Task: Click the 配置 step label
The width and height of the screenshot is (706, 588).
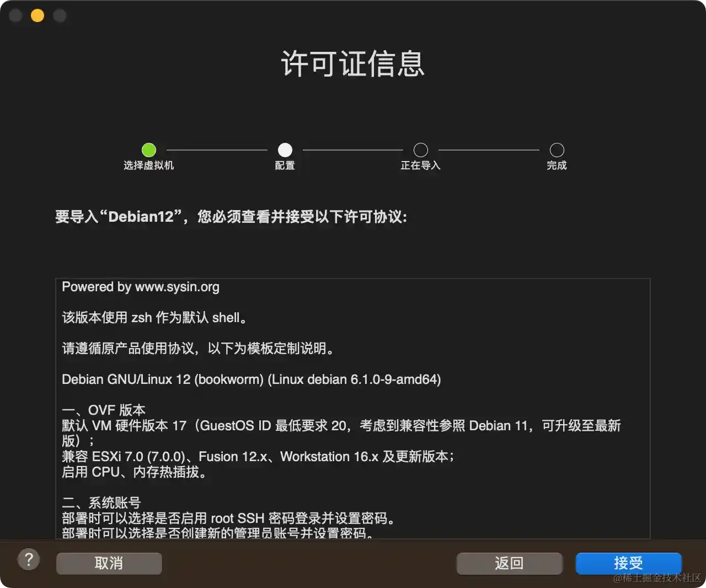Action: pos(285,165)
